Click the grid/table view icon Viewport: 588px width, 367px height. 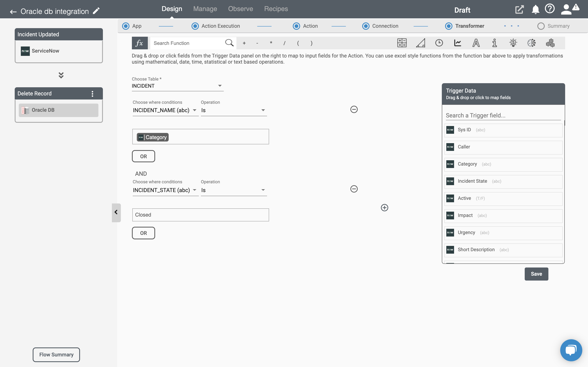(401, 43)
